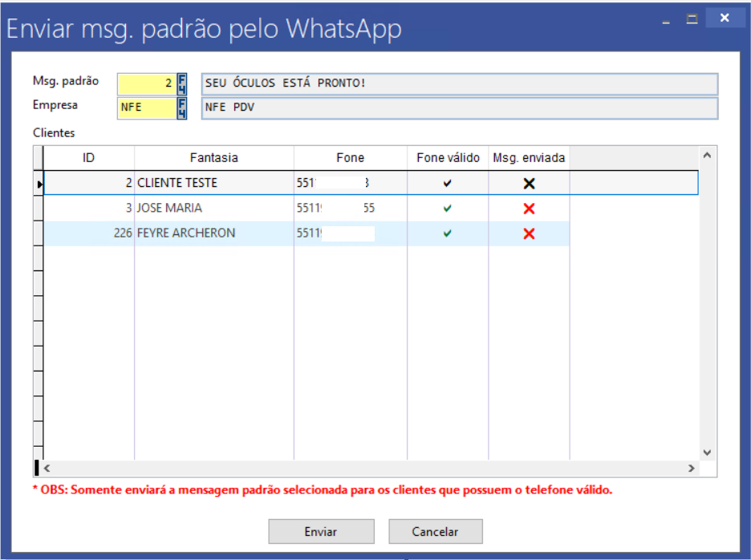Viewport: 751px width, 560px height.
Task: Click left arrow of horizontal scrollbar
Action: point(47,468)
